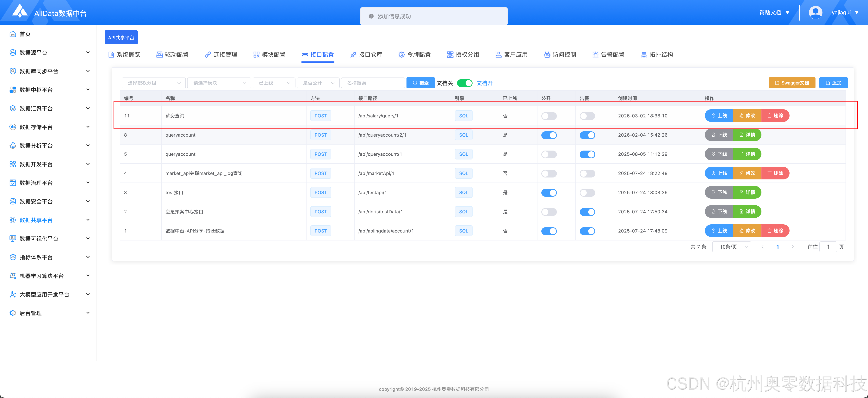
Task: Open the 令牌配置 tab
Action: click(x=415, y=55)
